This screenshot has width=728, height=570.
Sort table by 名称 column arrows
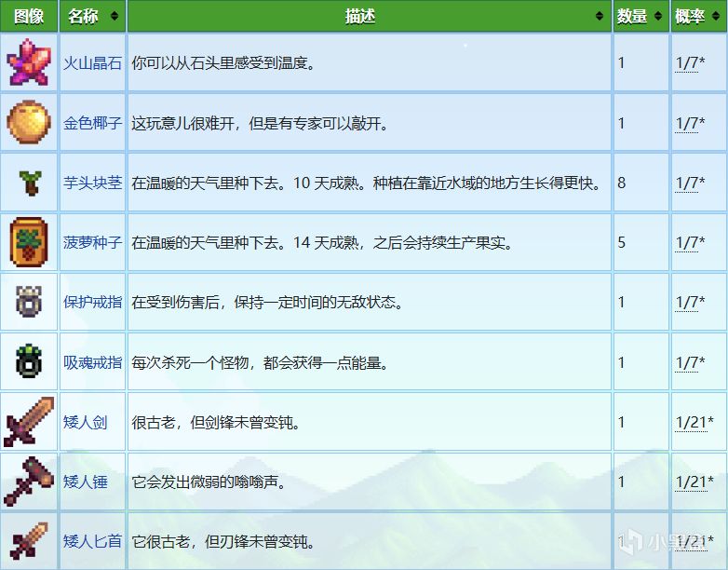[x=115, y=16]
